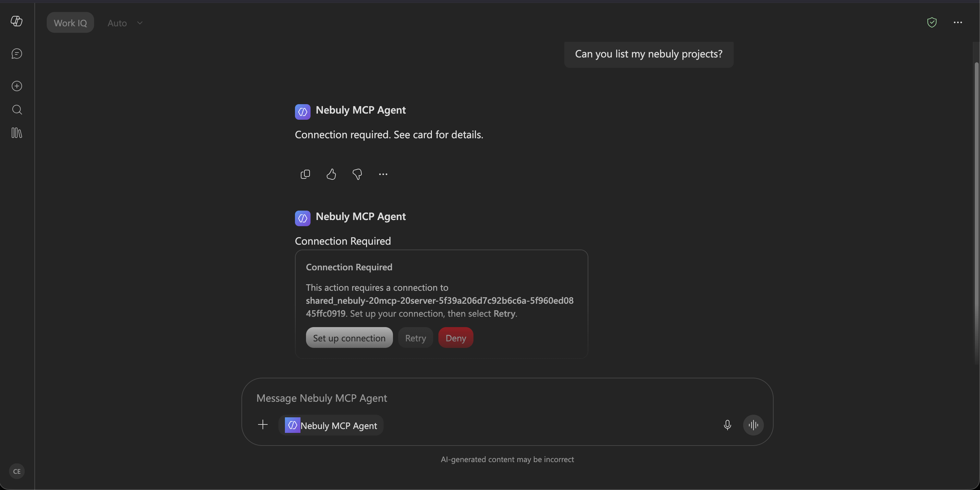Click the Set up connection button
The height and width of the screenshot is (490, 980).
pos(349,337)
